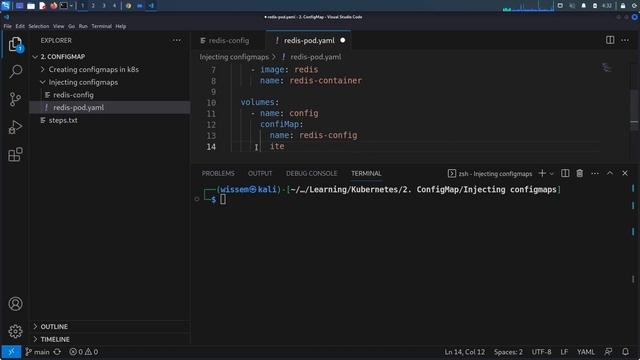
Task: Open the Explorer view in activity bar
Action: click(x=15, y=44)
